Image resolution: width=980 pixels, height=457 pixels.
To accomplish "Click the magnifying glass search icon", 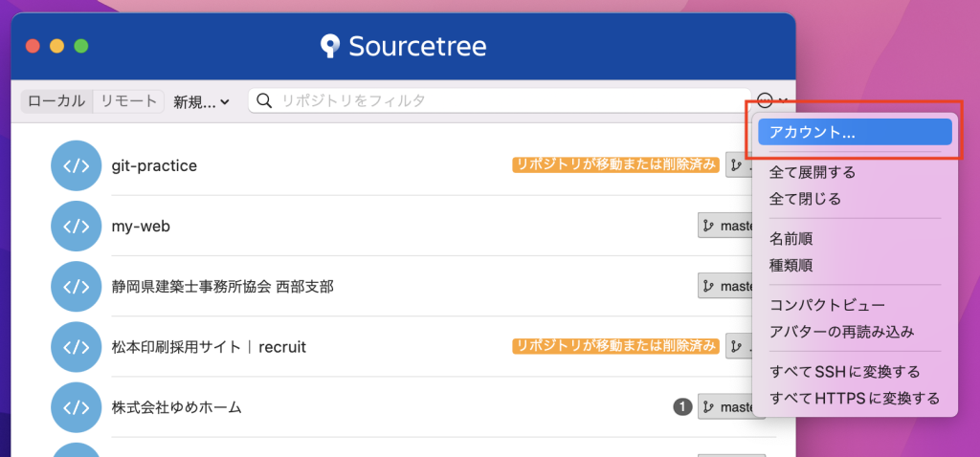I will coord(264,100).
